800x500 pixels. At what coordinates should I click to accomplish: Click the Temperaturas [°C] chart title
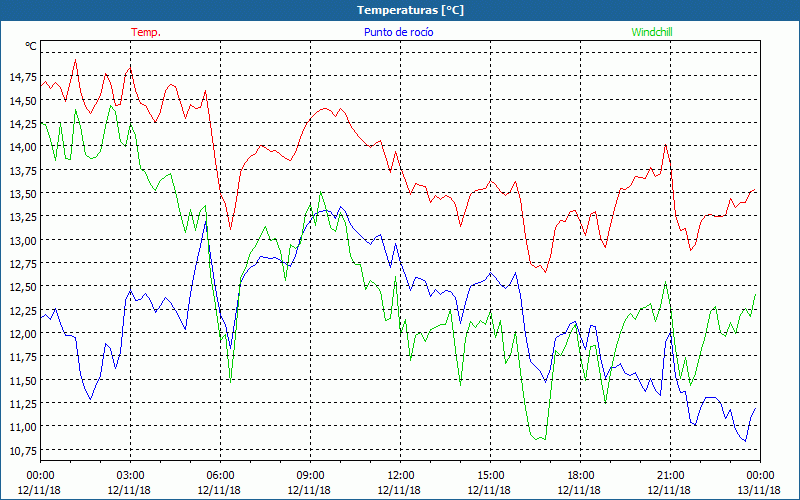coord(410,10)
